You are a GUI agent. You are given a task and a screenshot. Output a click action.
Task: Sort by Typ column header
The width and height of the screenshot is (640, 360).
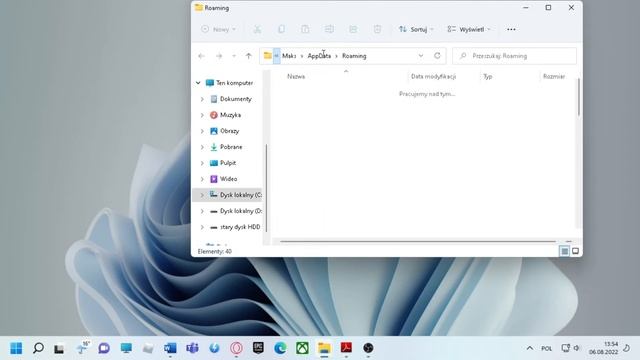click(488, 76)
